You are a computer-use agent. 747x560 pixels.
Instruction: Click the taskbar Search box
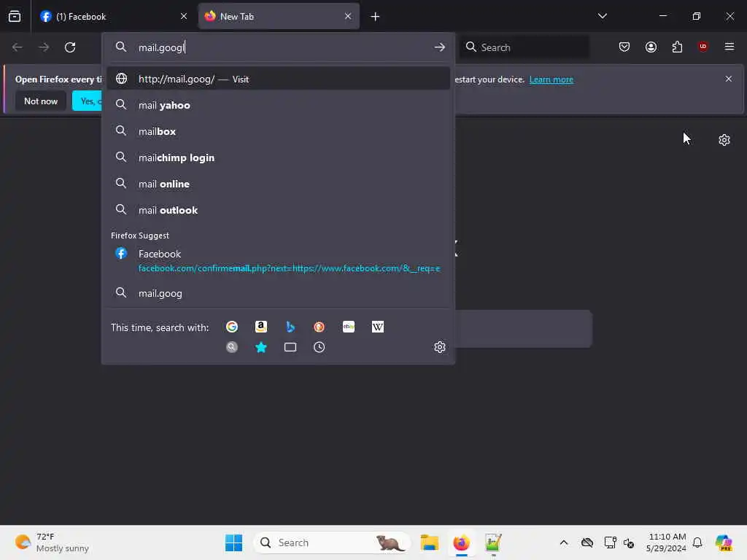[x=332, y=542]
